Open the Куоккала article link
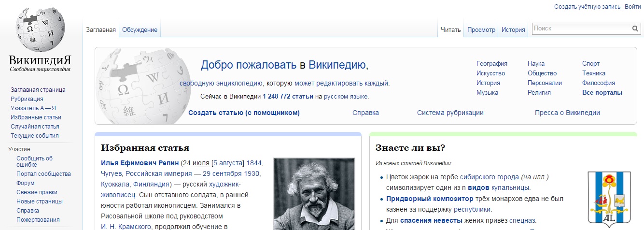The image size is (644, 230). [116, 184]
